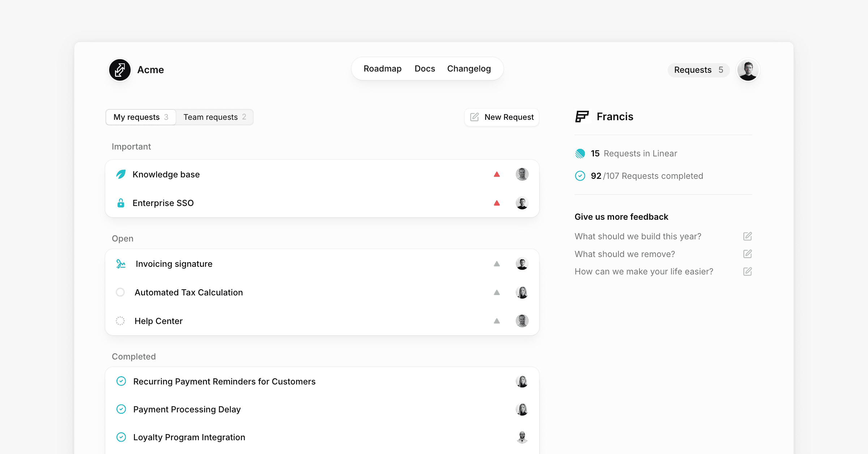This screenshot has height=454, width=868.
Task: Open the Changelog nav item
Action: pyautogui.click(x=469, y=69)
